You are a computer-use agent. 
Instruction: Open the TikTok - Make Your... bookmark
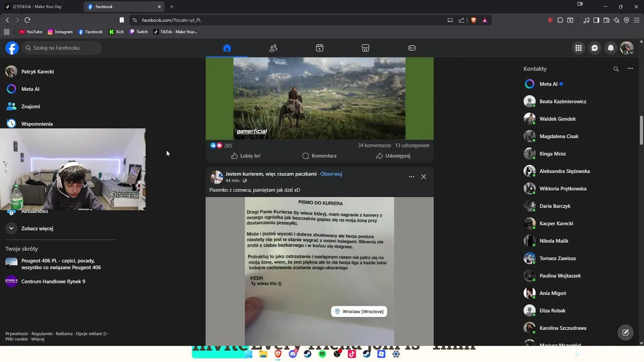coord(175,32)
